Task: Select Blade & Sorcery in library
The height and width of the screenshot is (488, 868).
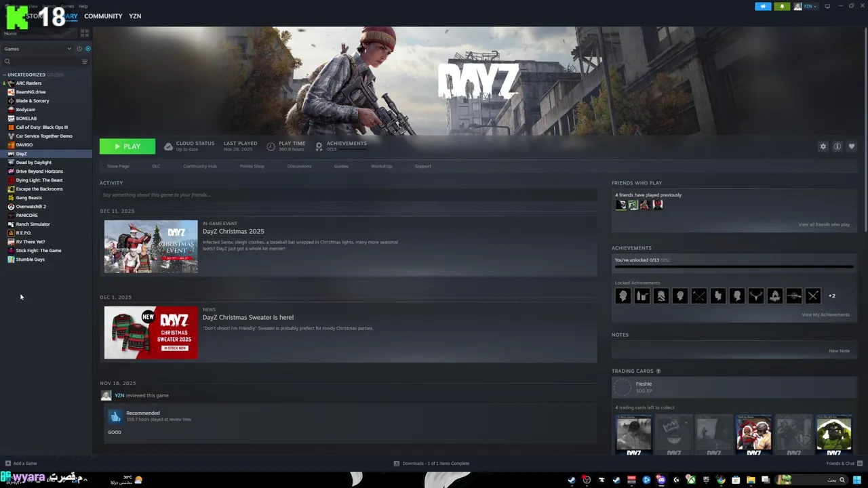Action: (33, 101)
